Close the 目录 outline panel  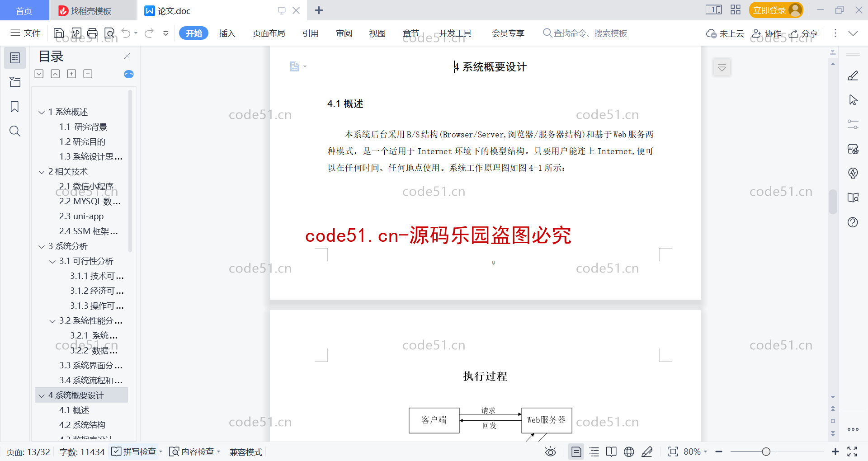click(x=127, y=56)
